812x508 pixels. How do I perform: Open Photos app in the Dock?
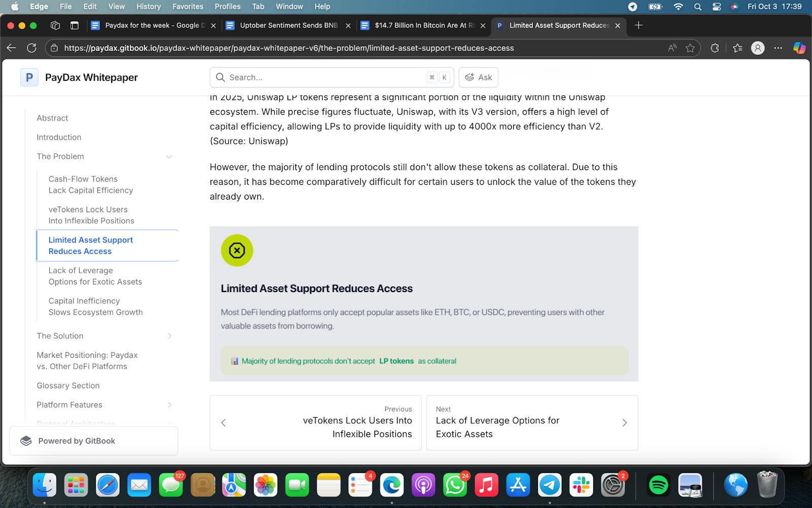point(265,485)
